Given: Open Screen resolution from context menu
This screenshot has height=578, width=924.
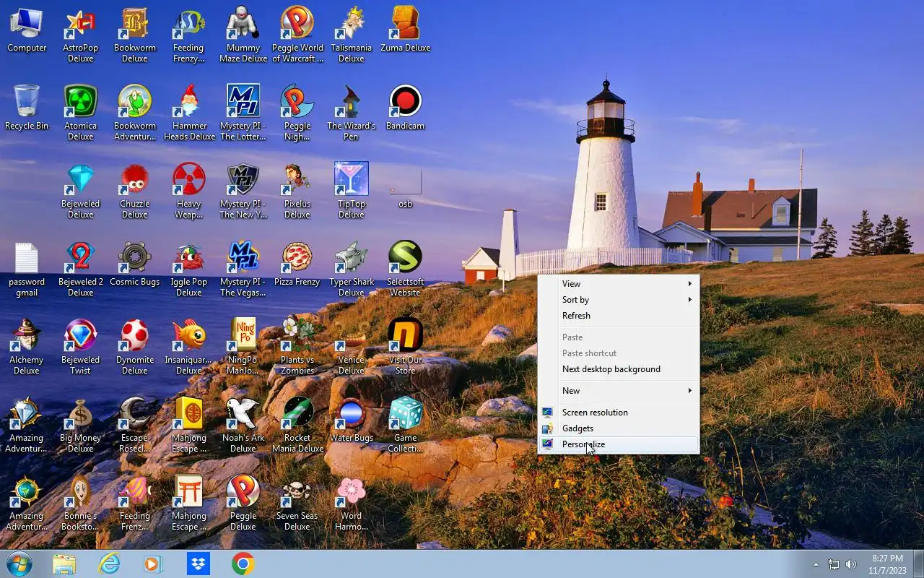Looking at the screenshot, I should coord(619,413).
